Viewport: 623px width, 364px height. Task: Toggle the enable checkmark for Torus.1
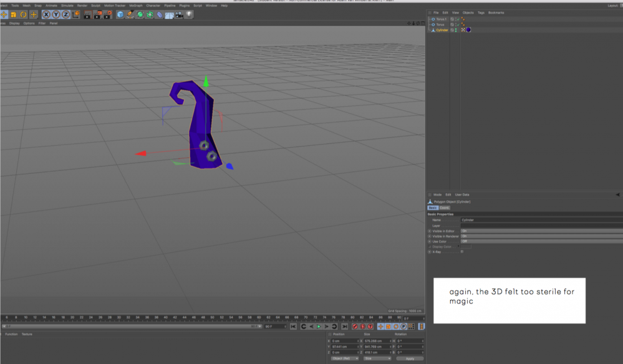tap(458, 19)
